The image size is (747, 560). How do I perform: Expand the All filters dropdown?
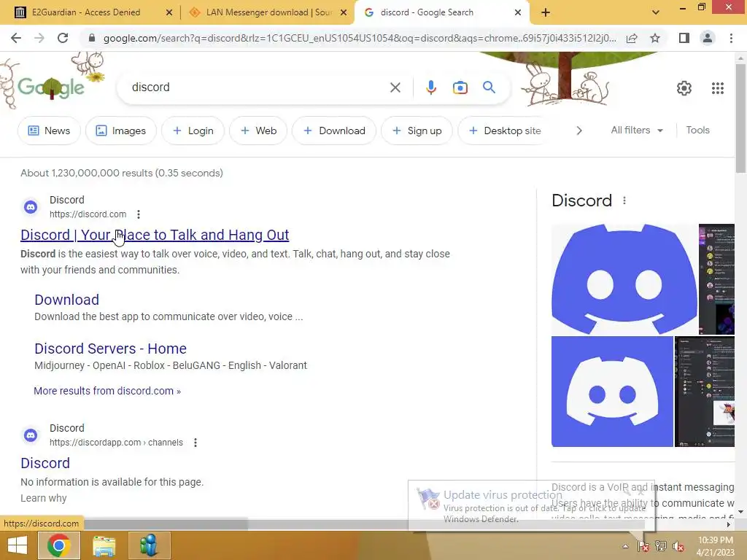tap(637, 130)
